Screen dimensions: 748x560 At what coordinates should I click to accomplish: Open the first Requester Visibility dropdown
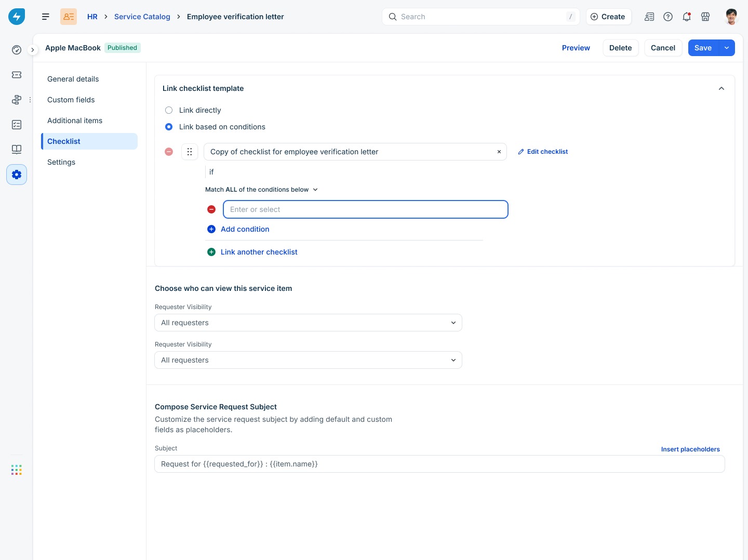[x=308, y=323]
